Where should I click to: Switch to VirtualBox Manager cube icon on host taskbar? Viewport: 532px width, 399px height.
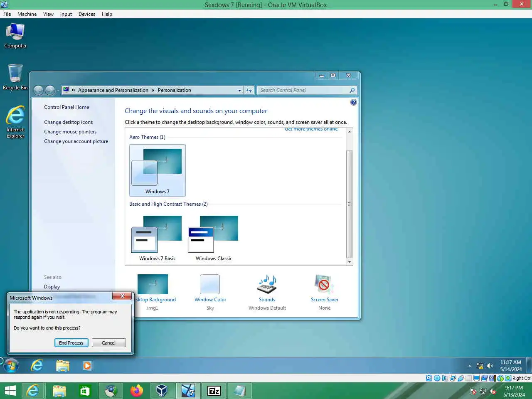[162, 391]
